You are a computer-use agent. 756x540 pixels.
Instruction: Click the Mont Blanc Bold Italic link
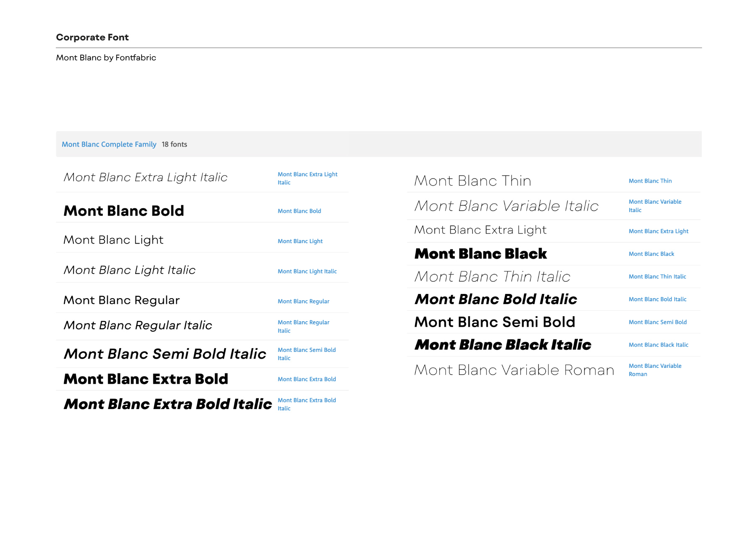click(657, 299)
